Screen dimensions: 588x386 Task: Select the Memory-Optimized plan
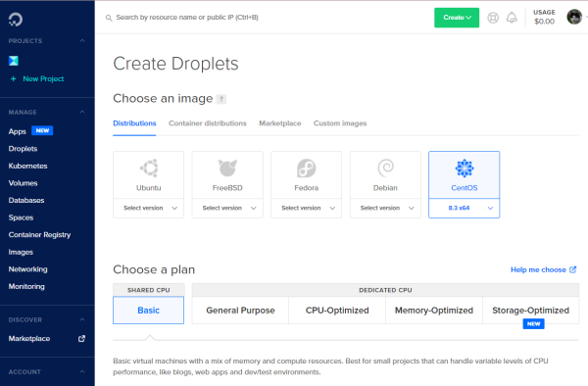(x=434, y=311)
